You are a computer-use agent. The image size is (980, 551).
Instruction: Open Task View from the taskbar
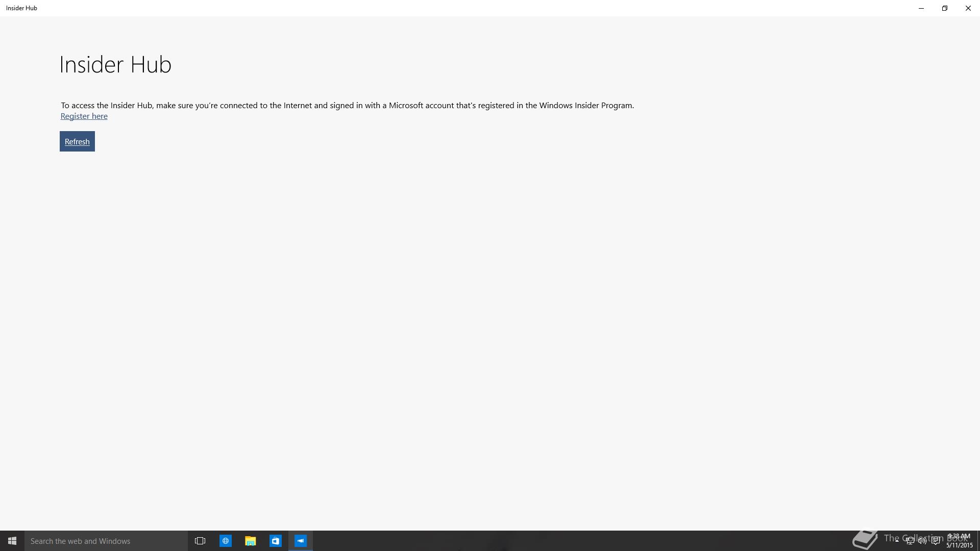[x=200, y=541]
